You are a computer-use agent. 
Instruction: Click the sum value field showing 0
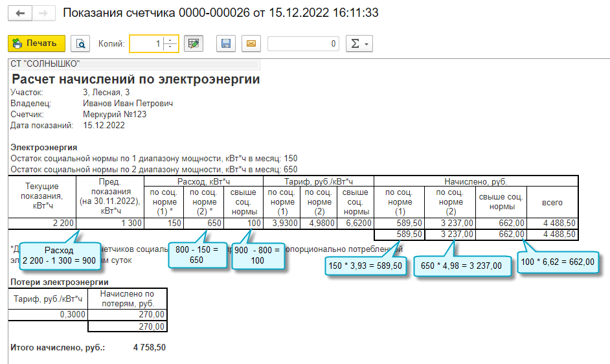[x=303, y=43]
